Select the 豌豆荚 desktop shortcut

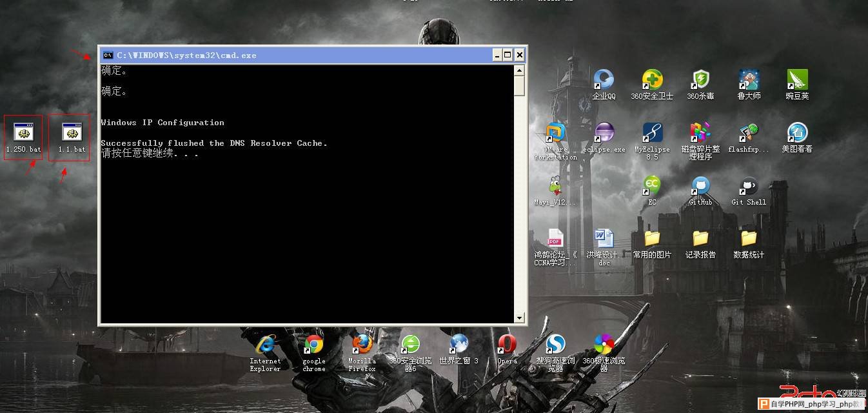[x=797, y=80]
